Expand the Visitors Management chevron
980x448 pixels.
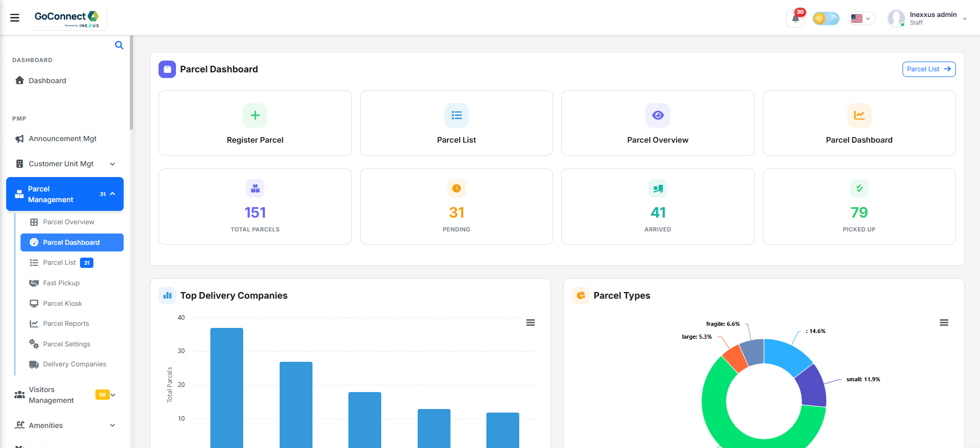point(113,395)
